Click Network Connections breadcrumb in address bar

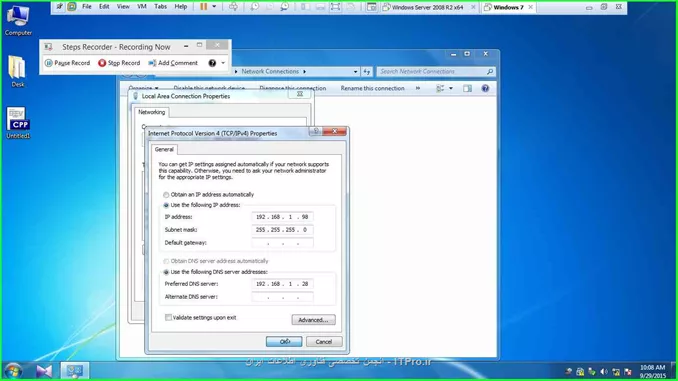pos(270,71)
